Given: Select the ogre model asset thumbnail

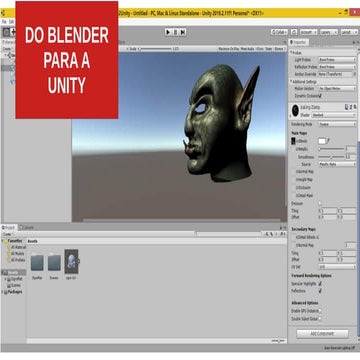Looking at the screenshot, I should [x=71, y=261].
